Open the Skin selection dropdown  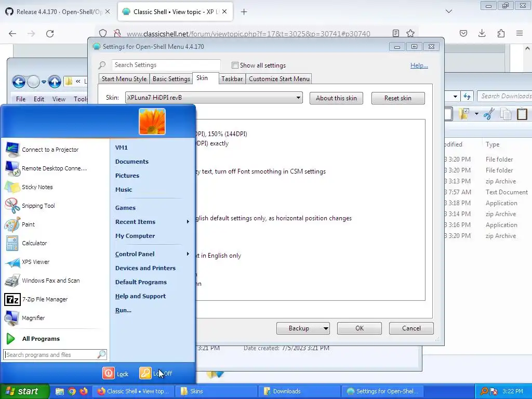pyautogui.click(x=214, y=98)
